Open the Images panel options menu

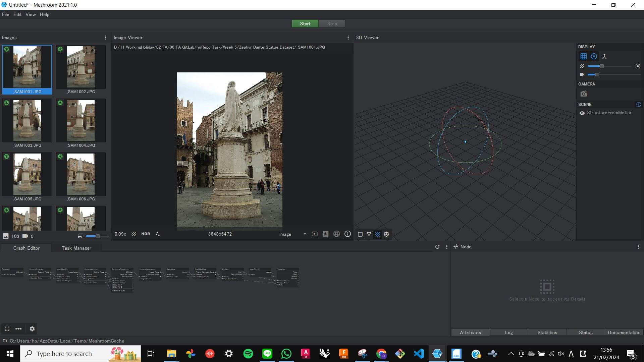[x=106, y=38]
